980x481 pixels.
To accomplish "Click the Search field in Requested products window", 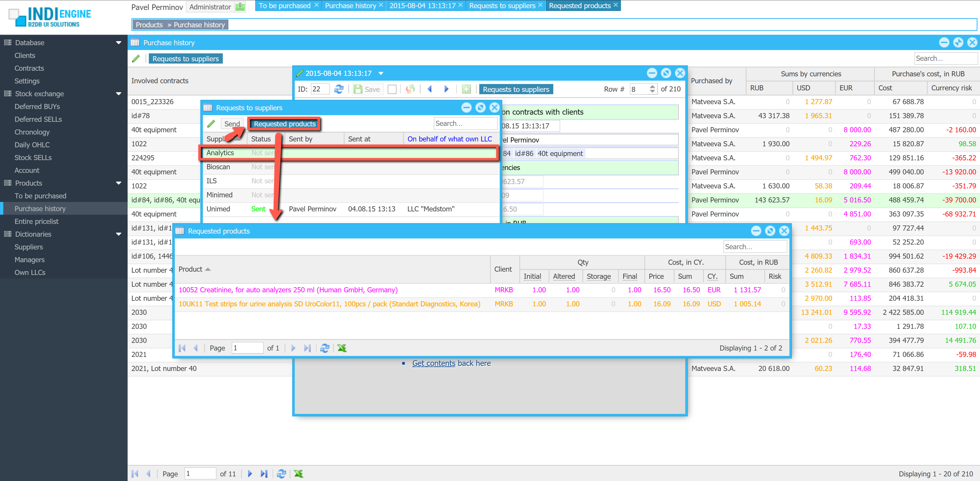I will [x=755, y=247].
